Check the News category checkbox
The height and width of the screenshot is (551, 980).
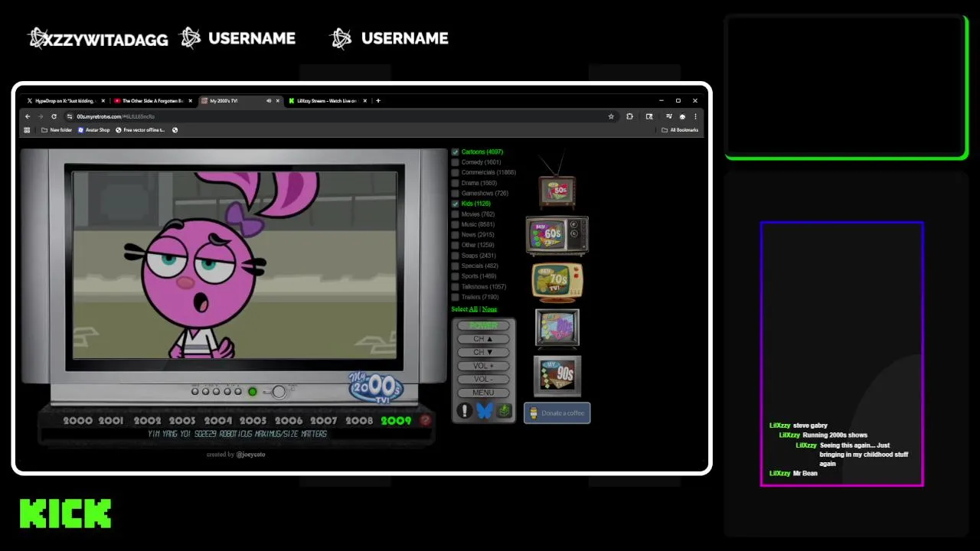click(x=455, y=235)
